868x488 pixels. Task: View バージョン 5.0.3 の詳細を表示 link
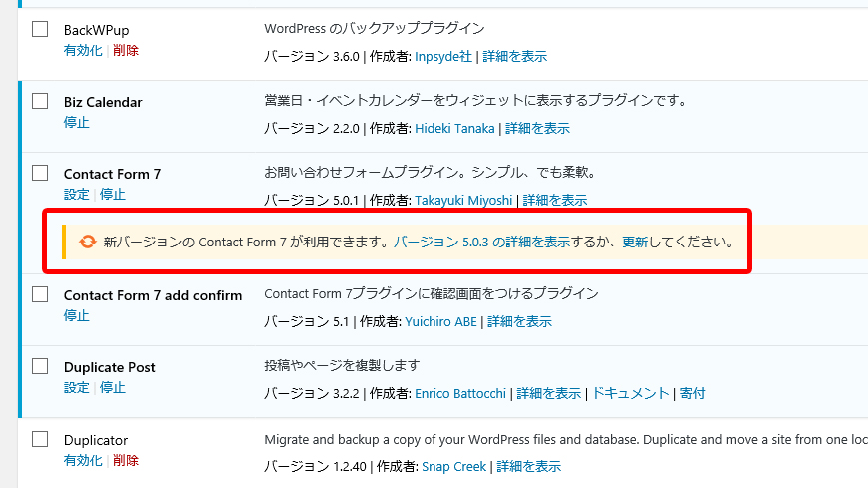click(481, 242)
